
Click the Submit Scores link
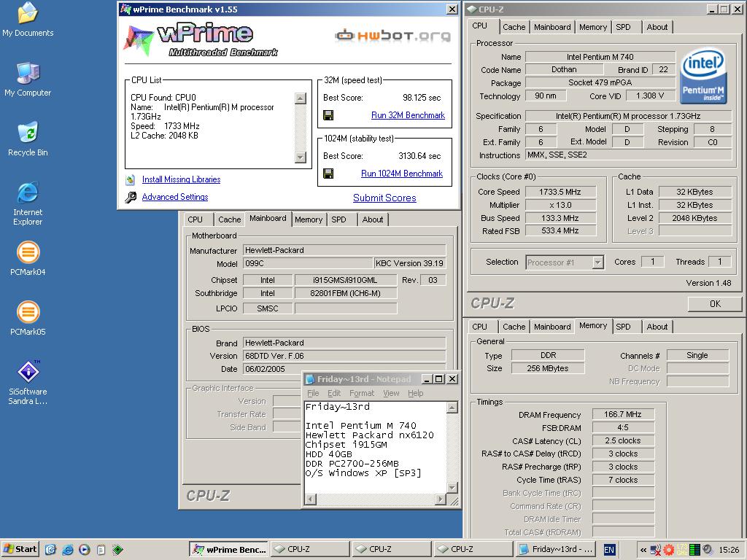pos(384,198)
